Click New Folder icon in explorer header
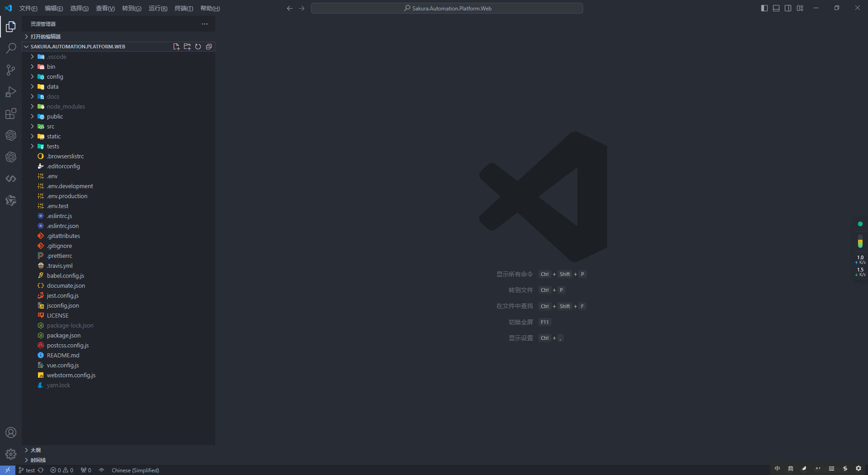This screenshot has height=475, width=868. click(x=187, y=47)
